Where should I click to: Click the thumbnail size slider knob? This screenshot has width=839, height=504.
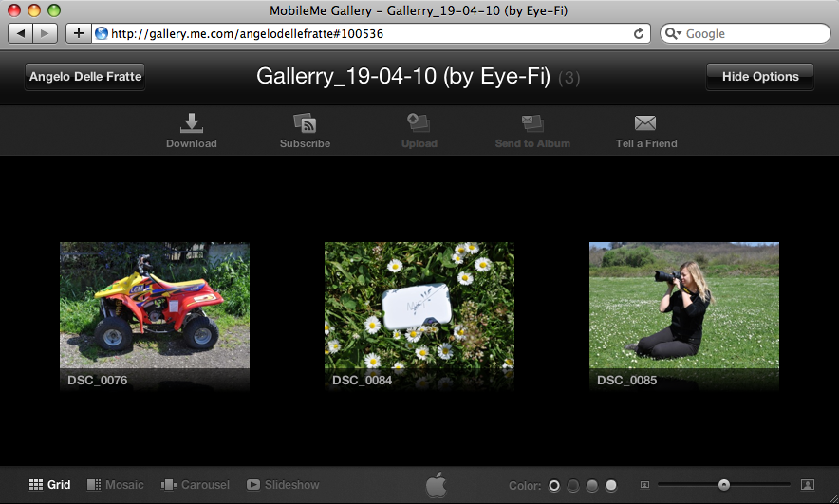click(724, 485)
